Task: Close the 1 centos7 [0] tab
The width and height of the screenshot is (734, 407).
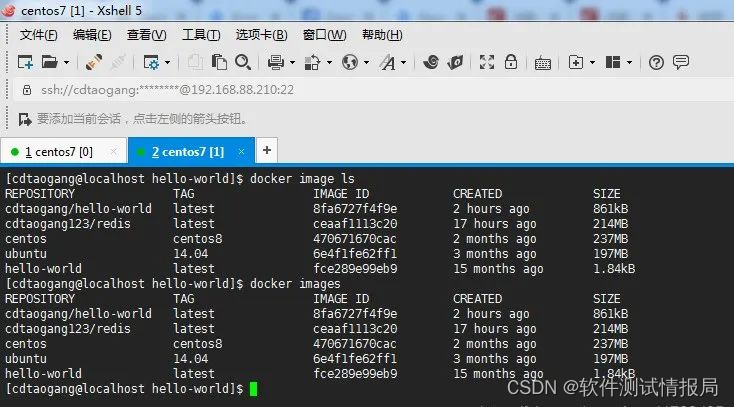Action: [113, 152]
